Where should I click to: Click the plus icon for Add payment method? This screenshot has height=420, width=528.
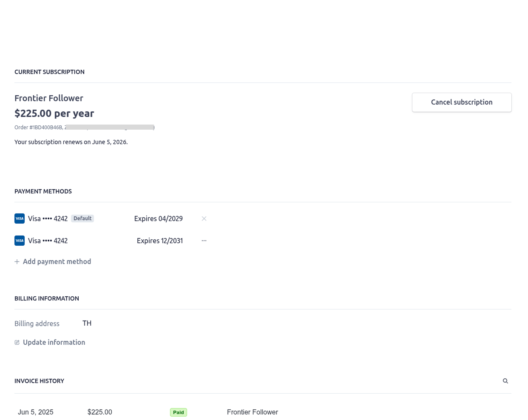click(17, 262)
